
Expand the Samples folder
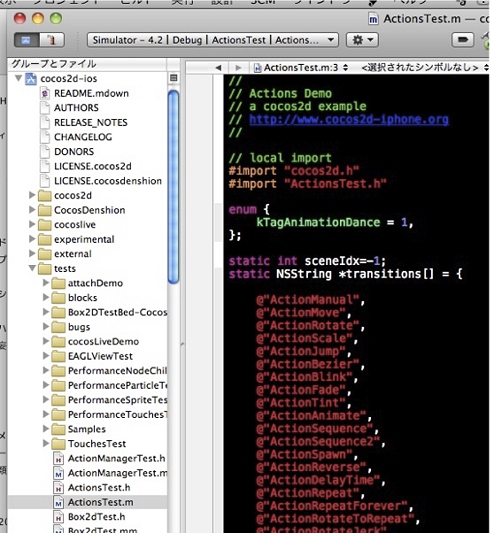pos(46,429)
